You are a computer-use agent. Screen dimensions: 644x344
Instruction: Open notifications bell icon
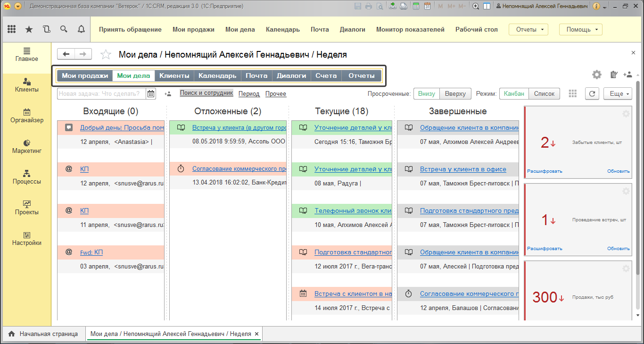coord(81,29)
